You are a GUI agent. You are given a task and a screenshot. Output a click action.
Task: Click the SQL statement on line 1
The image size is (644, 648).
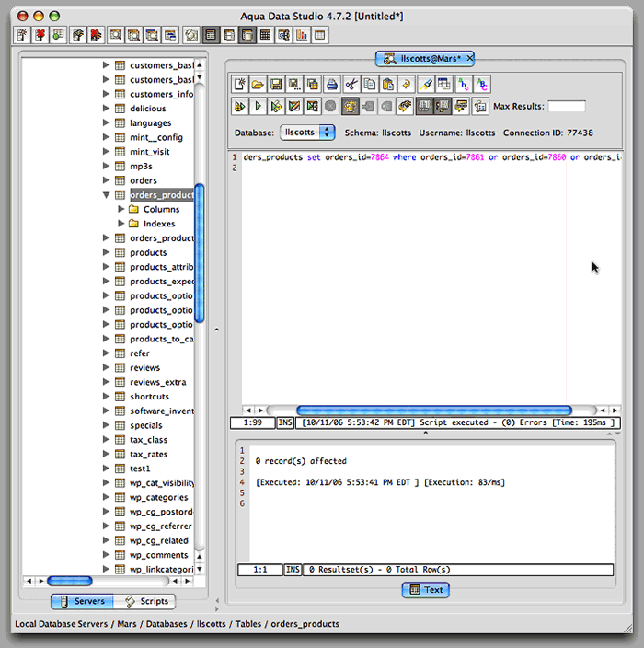tap(432, 157)
